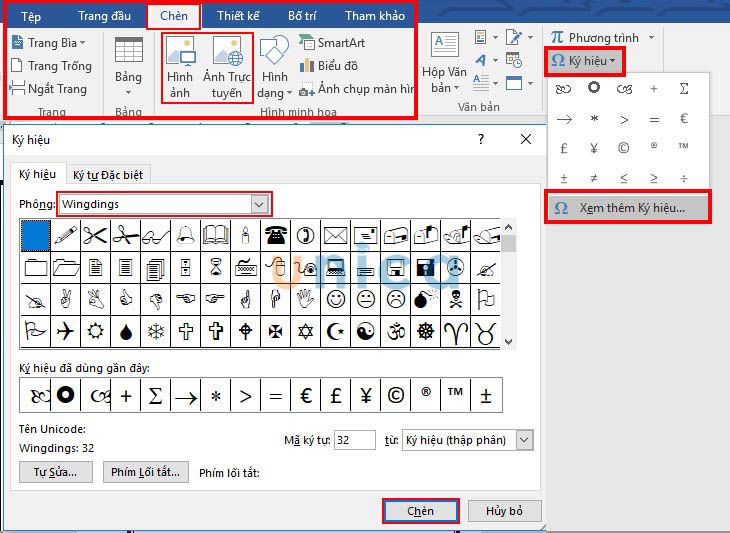730x533 pixels.
Task: Insert a Biểu đồ chart
Action: (329, 66)
